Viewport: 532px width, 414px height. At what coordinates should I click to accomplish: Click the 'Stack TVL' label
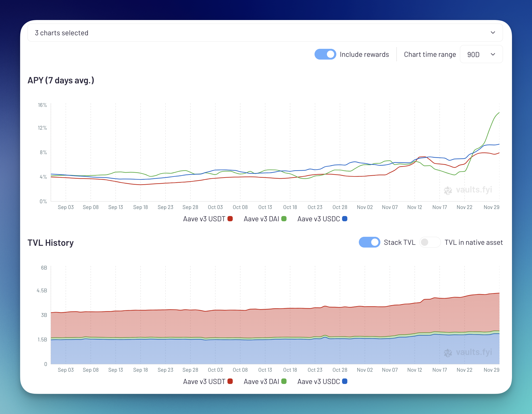(399, 242)
